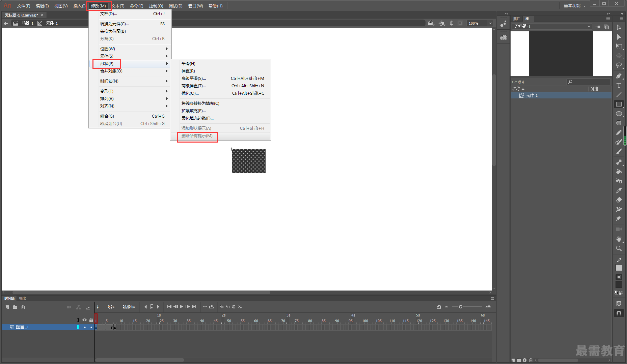This screenshot has height=364, width=627.
Task: Click the 名称 column header
Action: [x=549, y=89]
